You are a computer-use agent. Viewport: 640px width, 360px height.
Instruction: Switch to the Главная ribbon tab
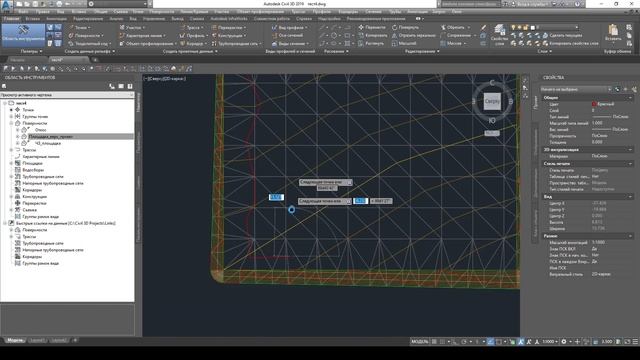tap(11, 19)
